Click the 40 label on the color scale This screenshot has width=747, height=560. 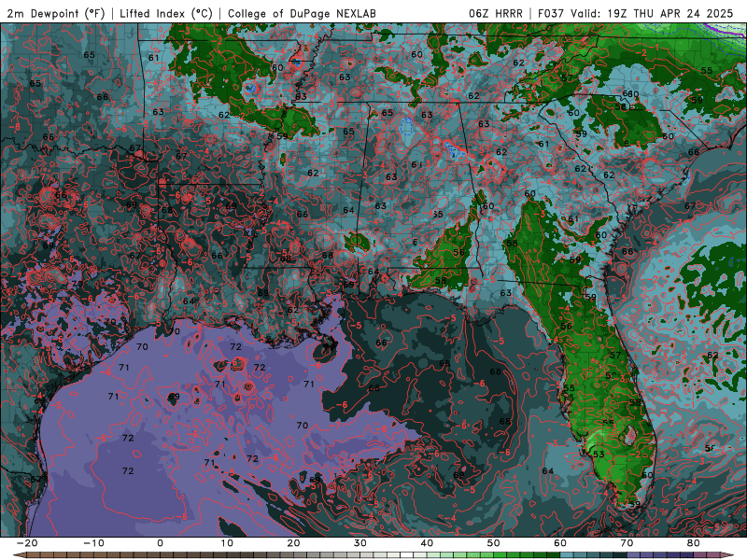(427, 543)
